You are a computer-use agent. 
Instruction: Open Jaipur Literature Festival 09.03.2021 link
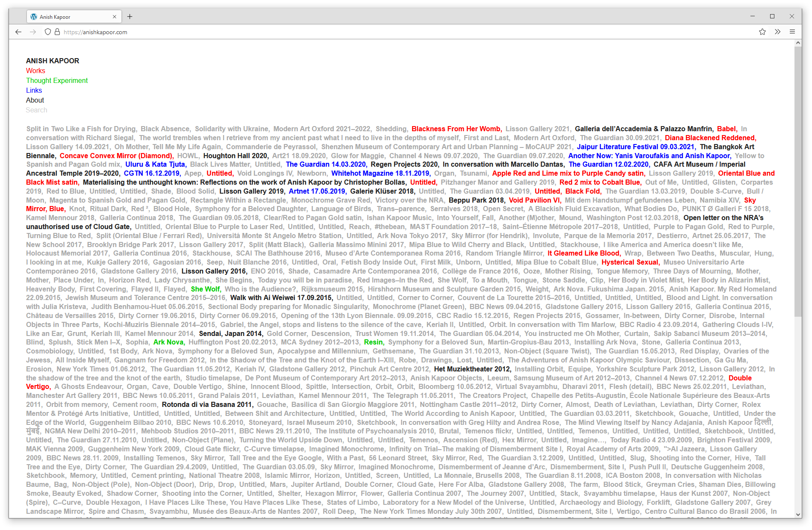(x=636, y=147)
